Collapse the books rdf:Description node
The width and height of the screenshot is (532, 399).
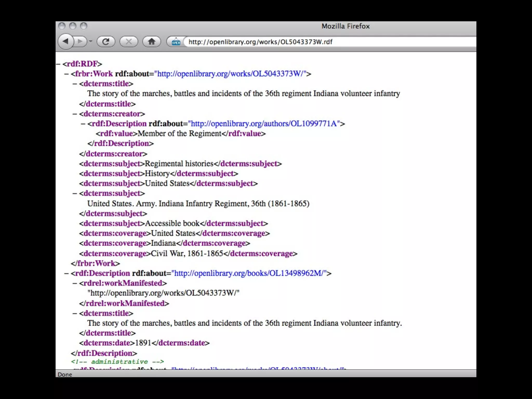[x=66, y=274]
